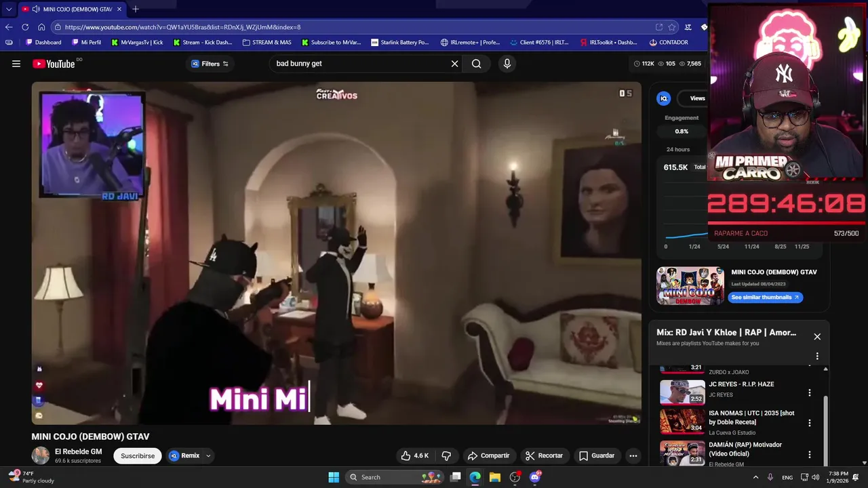The height and width of the screenshot is (488, 868).
Task: Open the IRLToolkit Dashboard bookmark
Action: point(608,42)
